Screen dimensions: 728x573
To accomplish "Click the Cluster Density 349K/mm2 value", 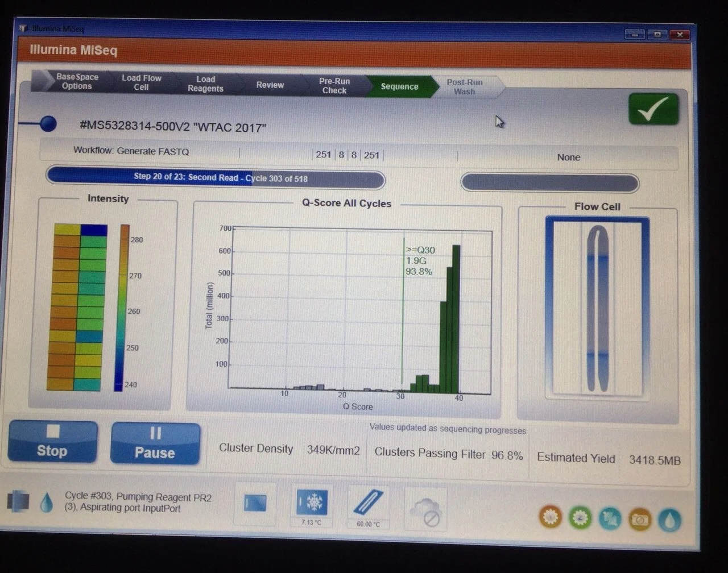I will click(x=333, y=450).
